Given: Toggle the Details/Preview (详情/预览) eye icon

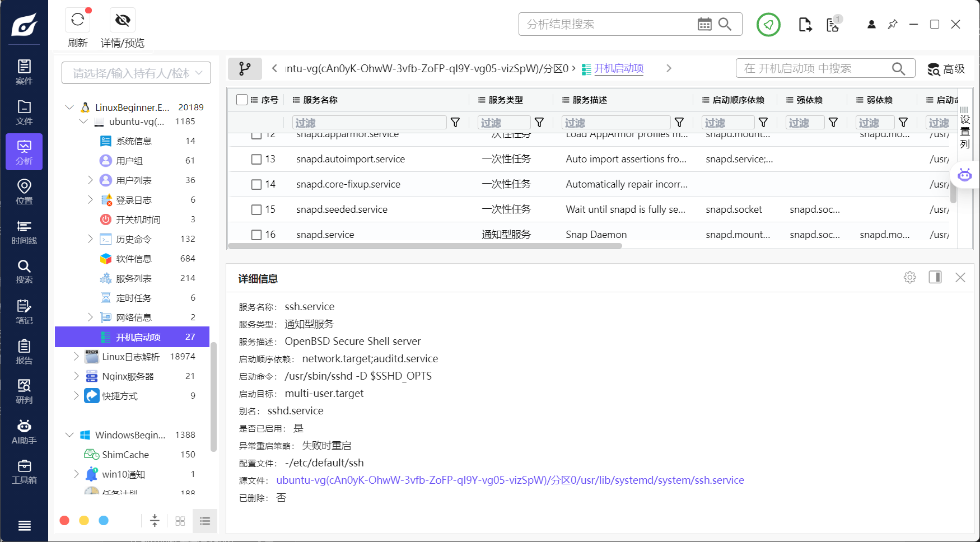Looking at the screenshot, I should tap(123, 20).
